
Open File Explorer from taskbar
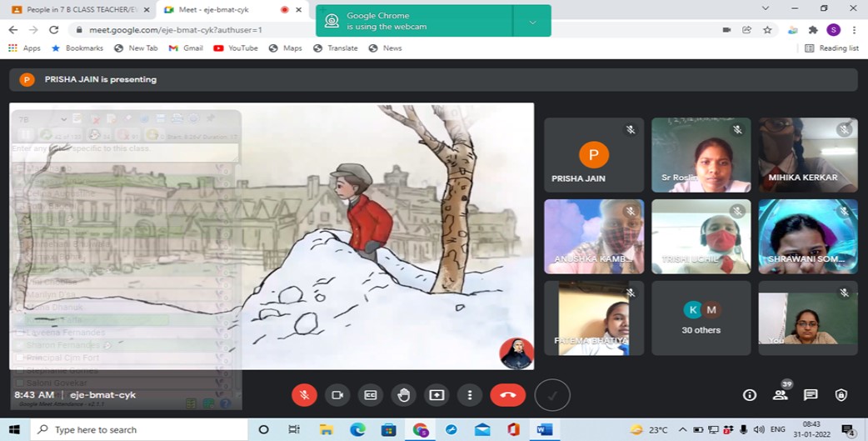[x=326, y=429]
